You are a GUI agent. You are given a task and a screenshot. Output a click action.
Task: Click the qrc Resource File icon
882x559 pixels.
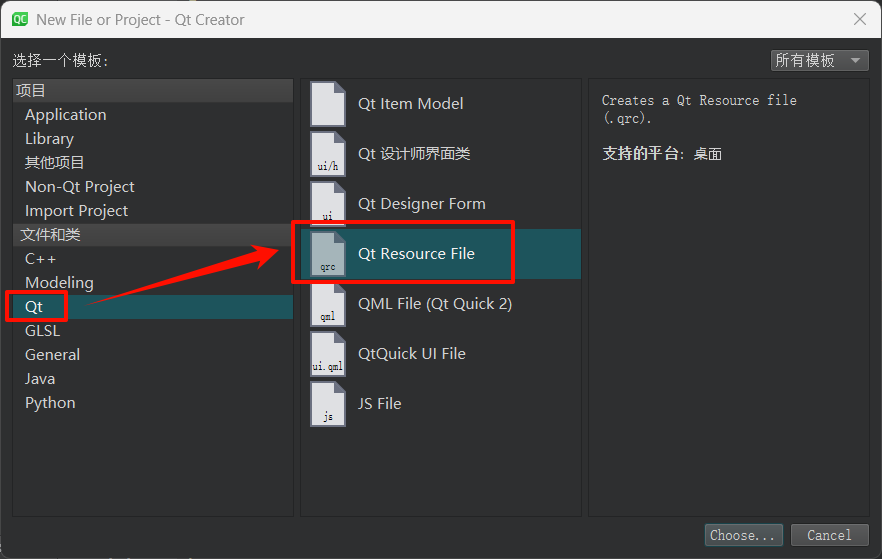click(328, 254)
